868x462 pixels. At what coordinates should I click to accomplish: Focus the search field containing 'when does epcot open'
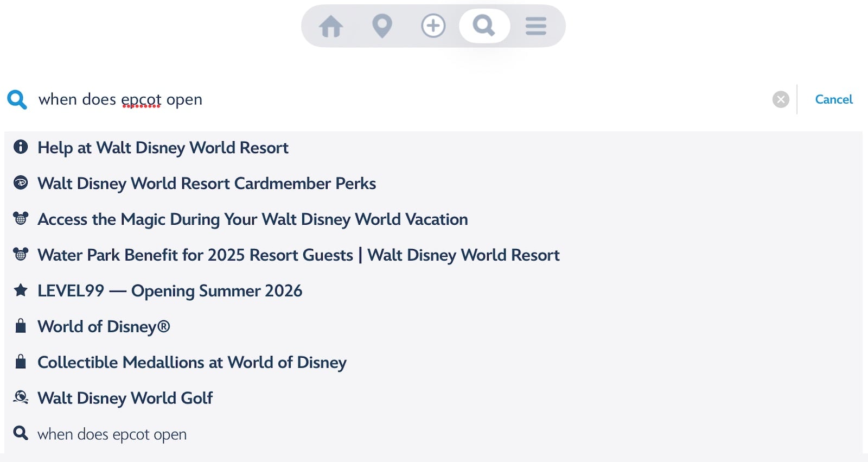tap(401, 99)
